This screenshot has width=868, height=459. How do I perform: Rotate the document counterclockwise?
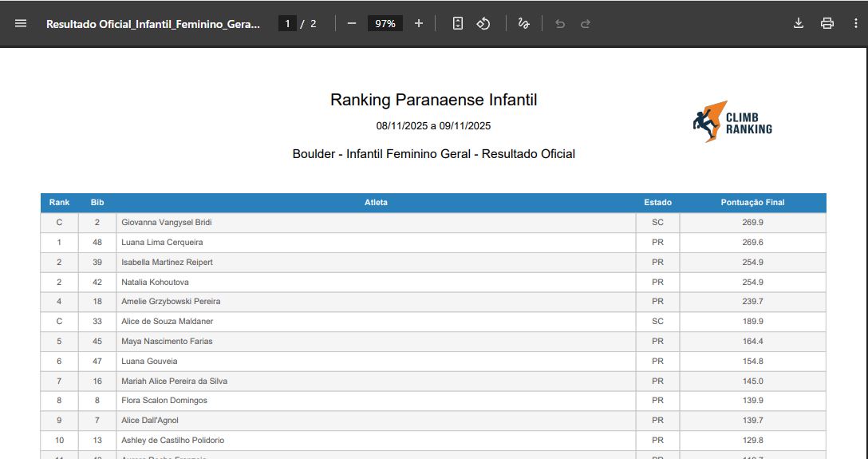coord(483,23)
